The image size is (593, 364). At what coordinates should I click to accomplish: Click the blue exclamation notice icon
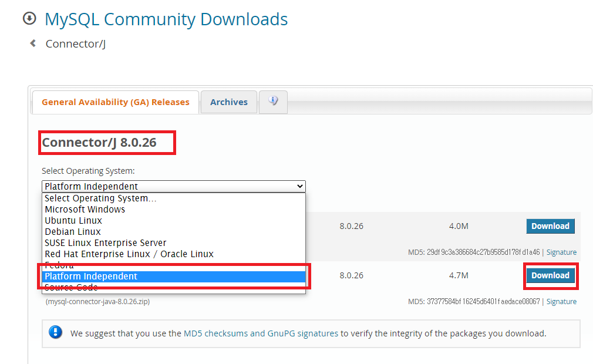[x=56, y=332]
